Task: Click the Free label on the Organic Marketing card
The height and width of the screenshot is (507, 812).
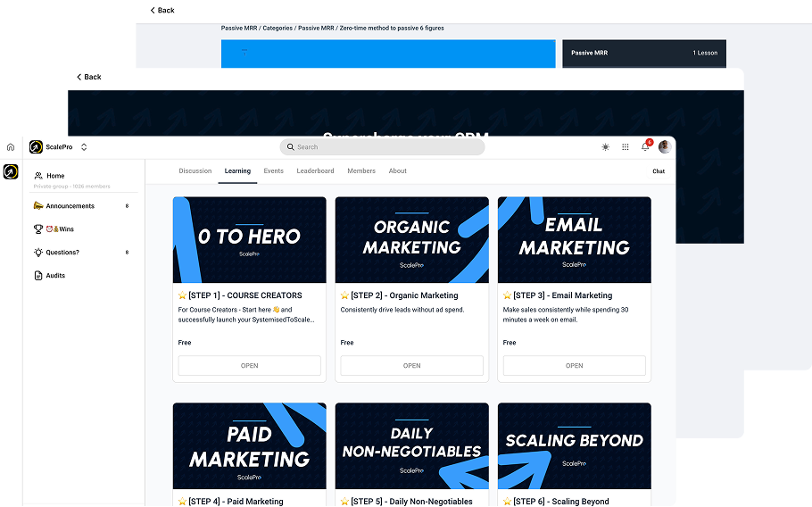Action: (347, 343)
